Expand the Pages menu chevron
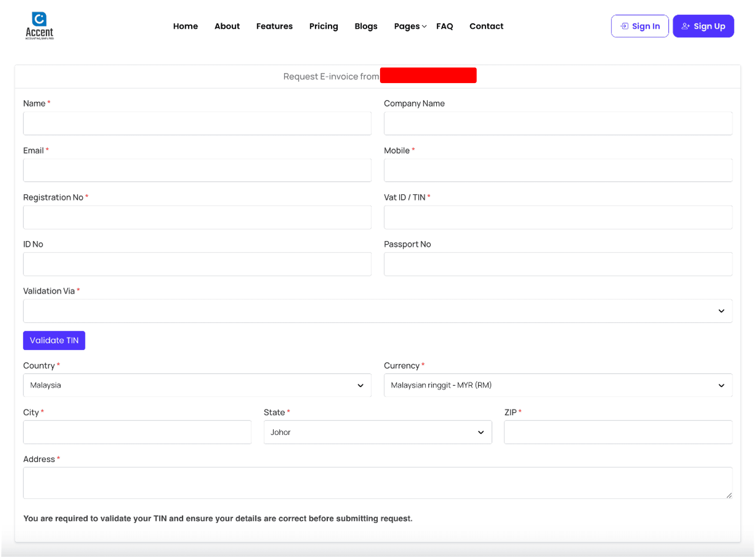Screen dimensions: 756x557 tap(424, 27)
